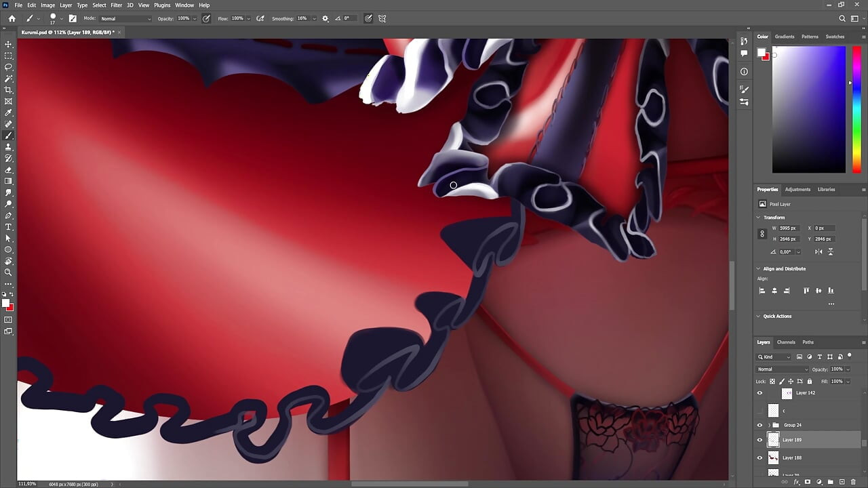Expand Group 24 folder
Image resolution: width=868 pixels, height=488 pixels.
(x=769, y=425)
